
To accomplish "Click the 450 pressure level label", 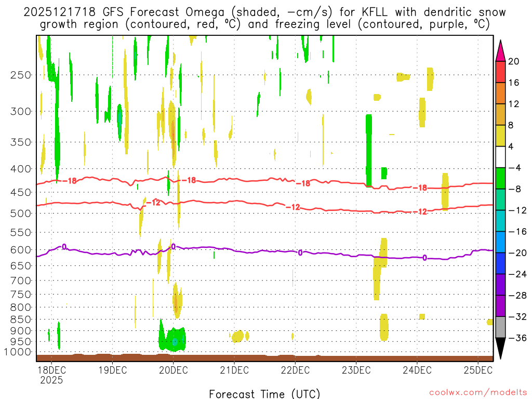I will tap(21, 192).
